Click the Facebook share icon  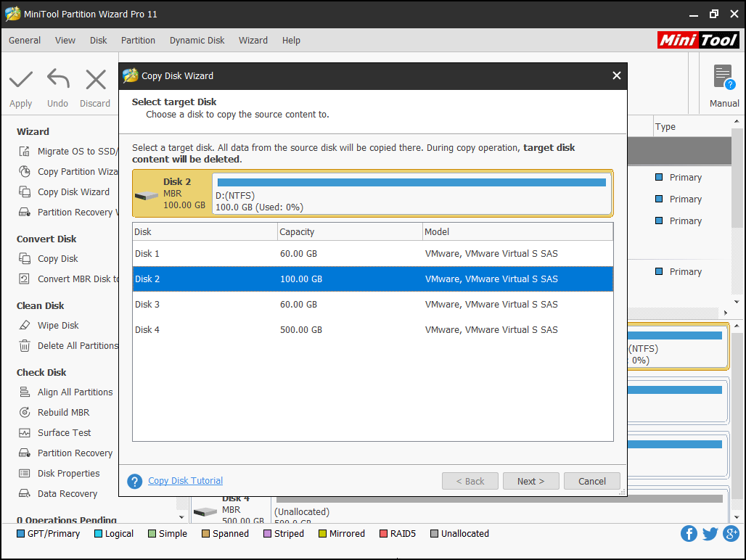[x=689, y=533]
